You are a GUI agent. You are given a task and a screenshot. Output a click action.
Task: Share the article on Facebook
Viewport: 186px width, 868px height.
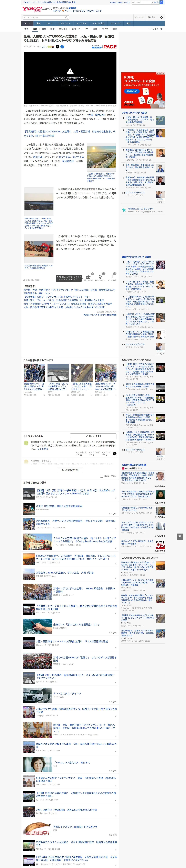pos(62,47)
